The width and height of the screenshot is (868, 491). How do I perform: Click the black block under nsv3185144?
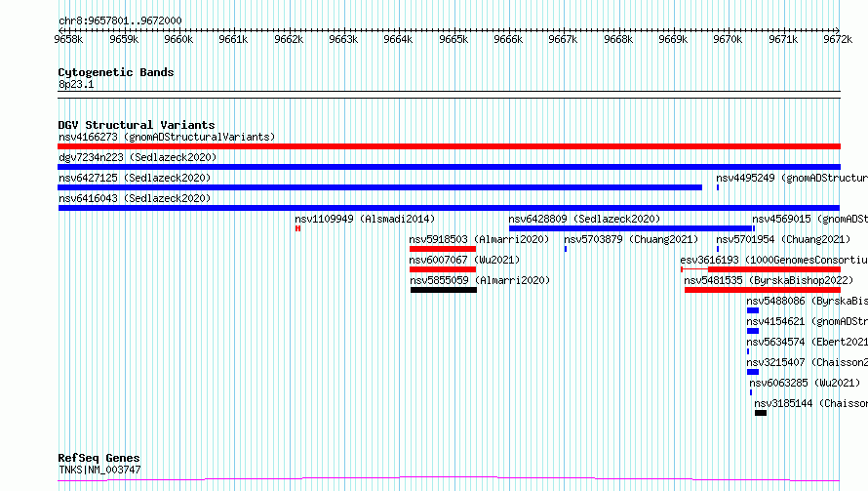tap(761, 413)
